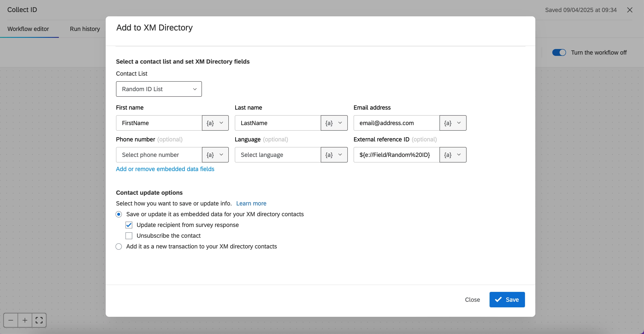Open Email address piped text {a} dropdown
This screenshot has height=334, width=644.
coord(453,123)
